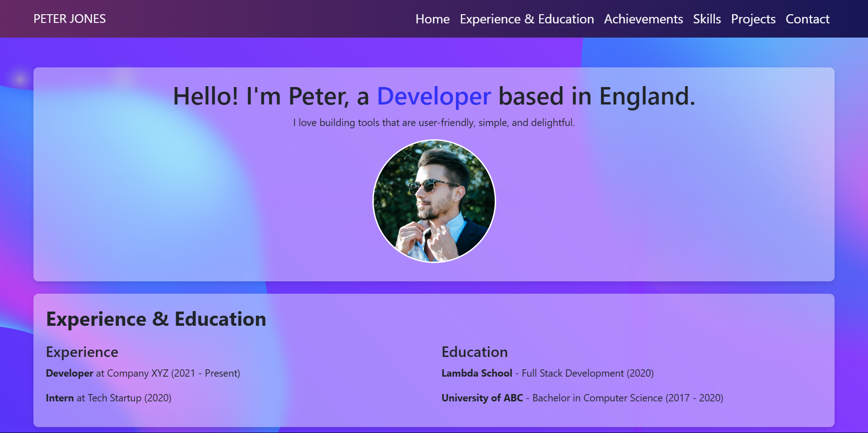Click the "Experience" subheading

(82, 352)
